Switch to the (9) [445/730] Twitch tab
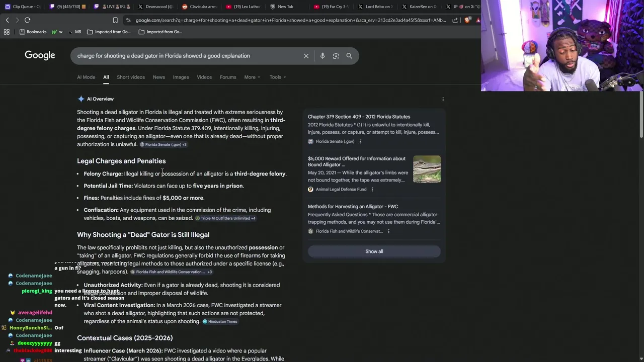Viewport: 644px width, 362px height. (67, 7)
